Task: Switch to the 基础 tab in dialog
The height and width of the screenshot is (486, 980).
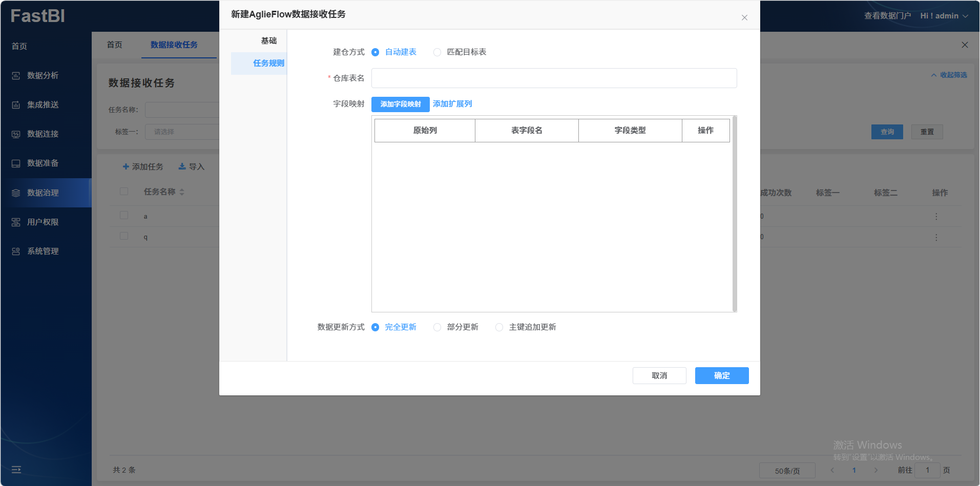Action: 268,41
